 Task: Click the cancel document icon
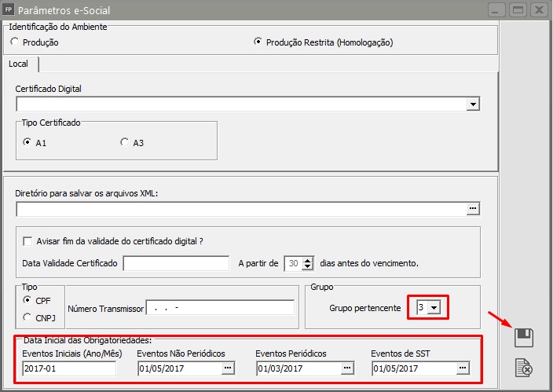(x=523, y=367)
